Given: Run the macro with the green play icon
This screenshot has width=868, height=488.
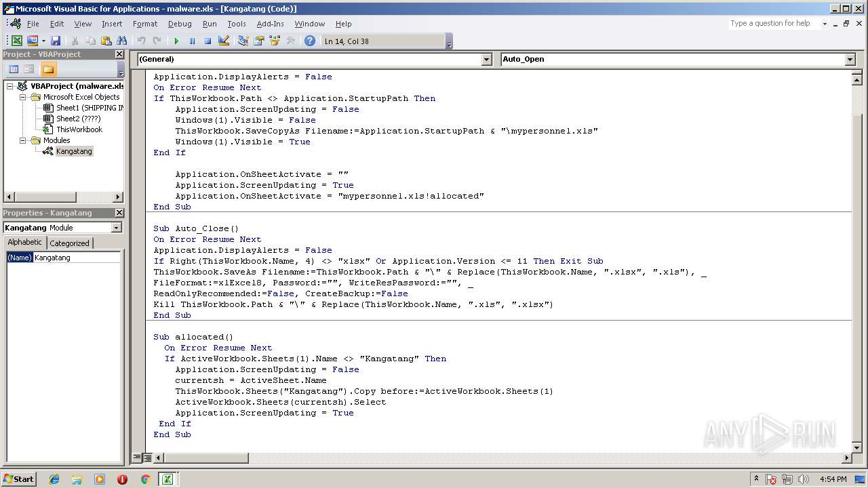Looking at the screenshot, I should pos(176,41).
